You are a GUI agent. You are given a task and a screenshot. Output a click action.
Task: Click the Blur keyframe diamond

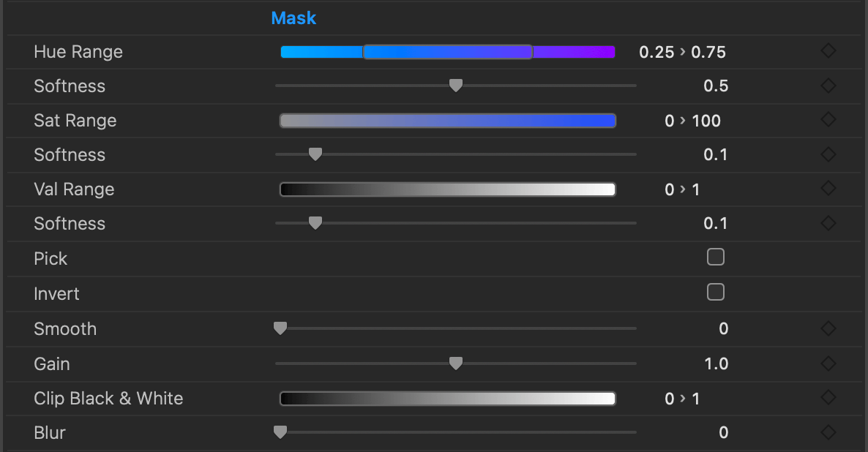coord(828,432)
